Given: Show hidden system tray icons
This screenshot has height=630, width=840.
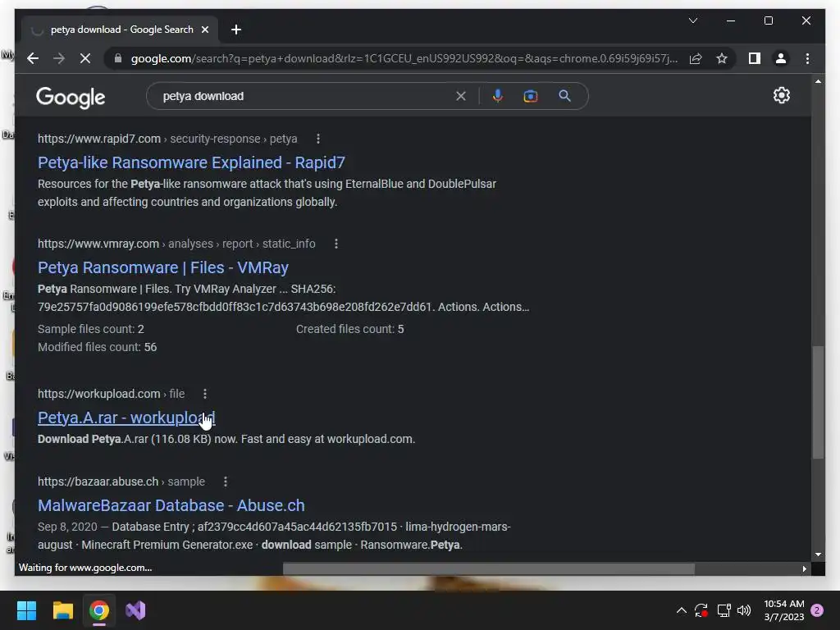Looking at the screenshot, I should click(682, 610).
